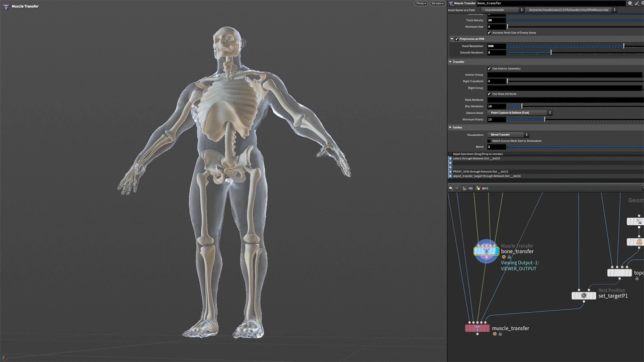Disable Increase Mesh Size of Empty Areas

click(489, 33)
